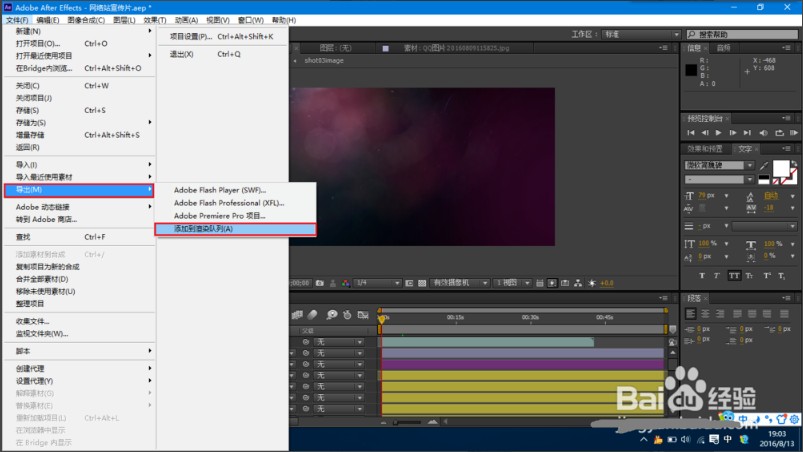
Task: Click RAM preview button
Action: (793, 133)
